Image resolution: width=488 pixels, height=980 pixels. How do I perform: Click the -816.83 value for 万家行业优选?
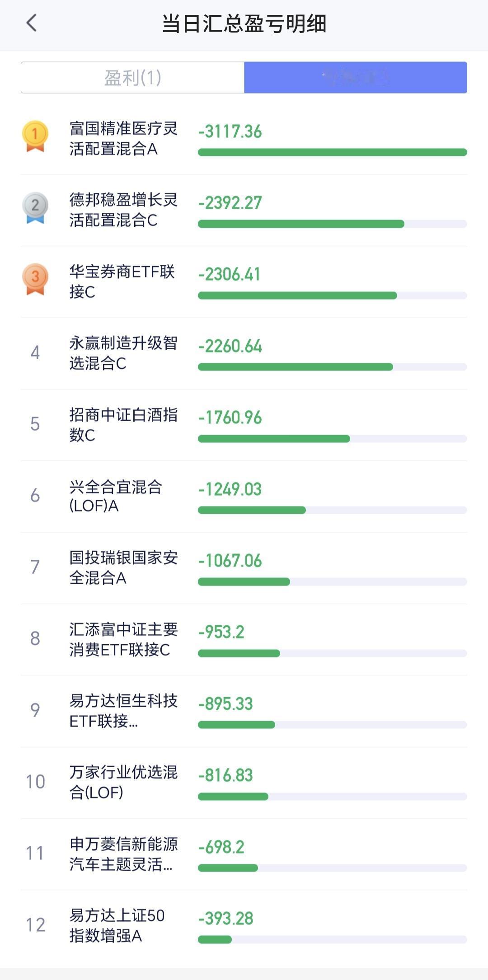225,775
